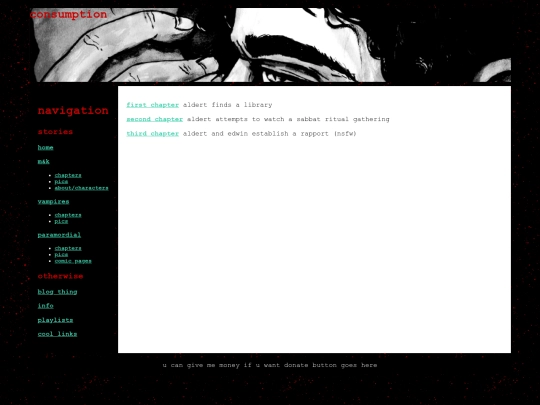Screen dimensions: 540x405
Task: Open the cool links page
Action: point(58,334)
